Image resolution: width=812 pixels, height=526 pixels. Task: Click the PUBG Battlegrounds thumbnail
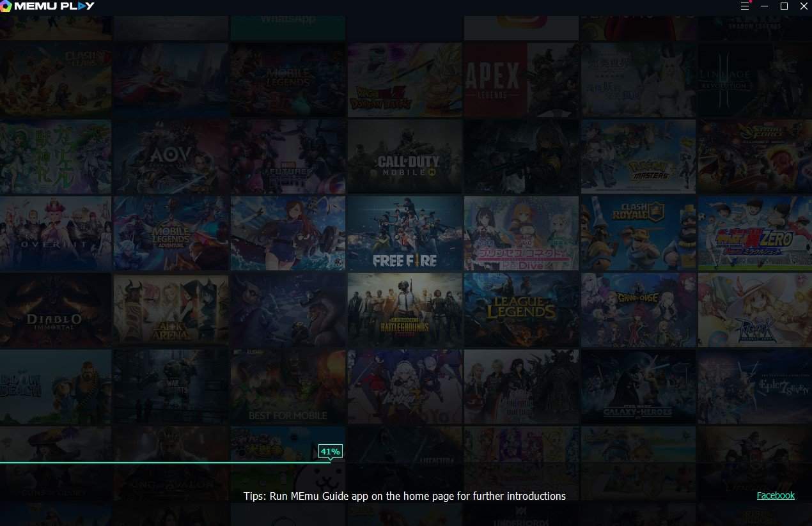(x=405, y=310)
